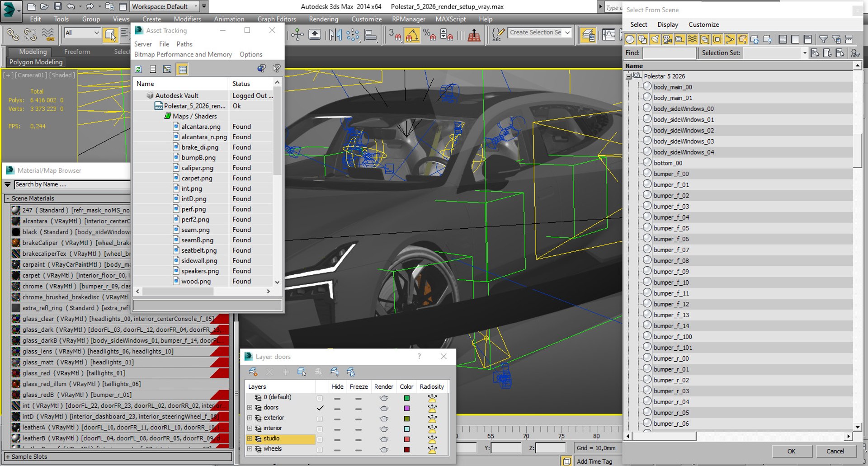Click Polygon Modeling panel button

point(36,62)
